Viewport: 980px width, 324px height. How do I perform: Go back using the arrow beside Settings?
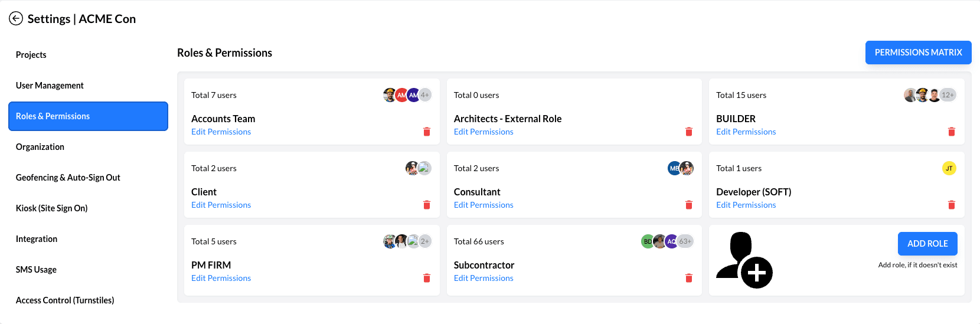[x=16, y=19]
